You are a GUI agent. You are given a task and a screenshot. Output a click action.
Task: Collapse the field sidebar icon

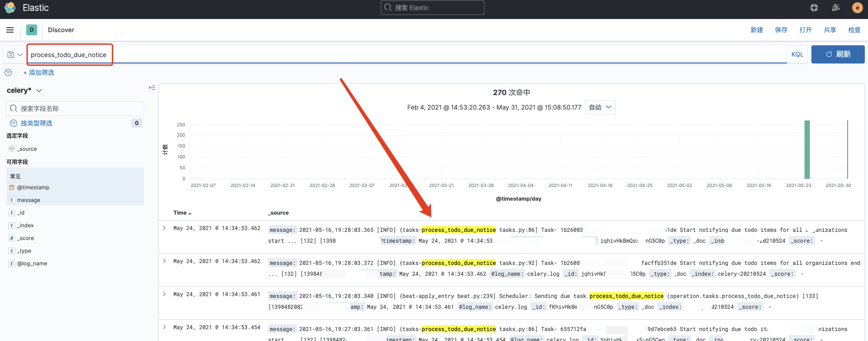[x=152, y=88]
